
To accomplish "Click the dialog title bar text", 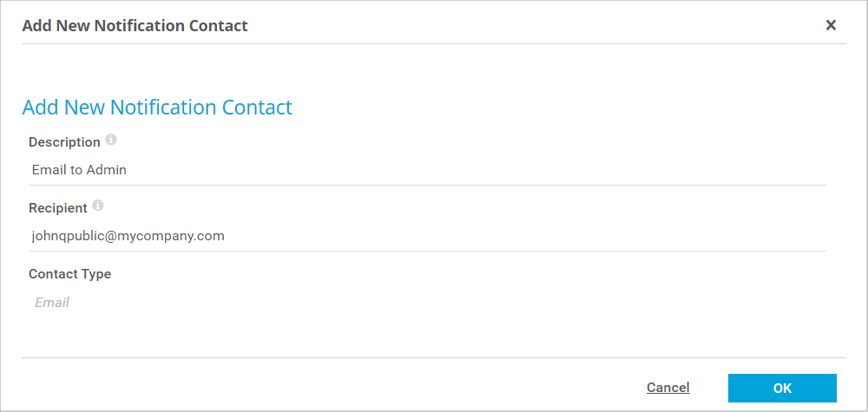I will click(135, 25).
